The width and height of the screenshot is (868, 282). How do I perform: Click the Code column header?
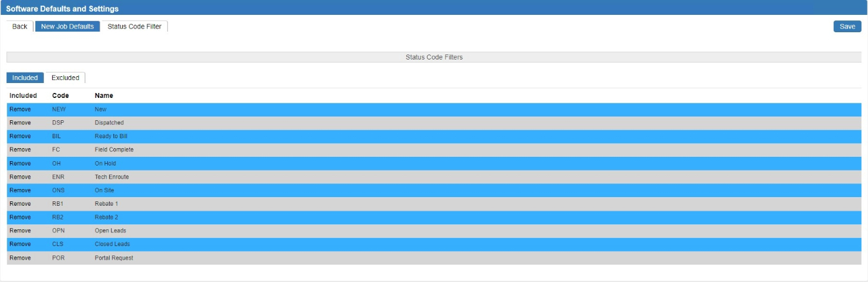pyautogui.click(x=60, y=96)
